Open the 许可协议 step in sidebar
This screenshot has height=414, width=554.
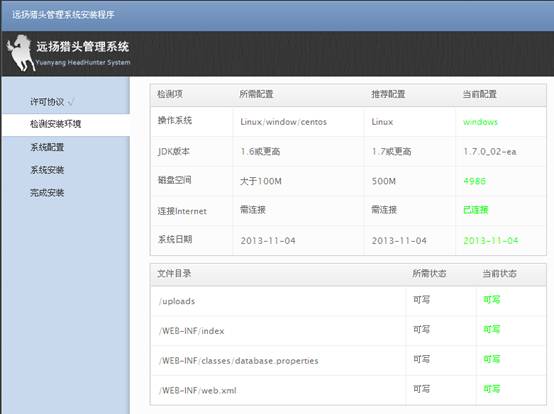47,102
